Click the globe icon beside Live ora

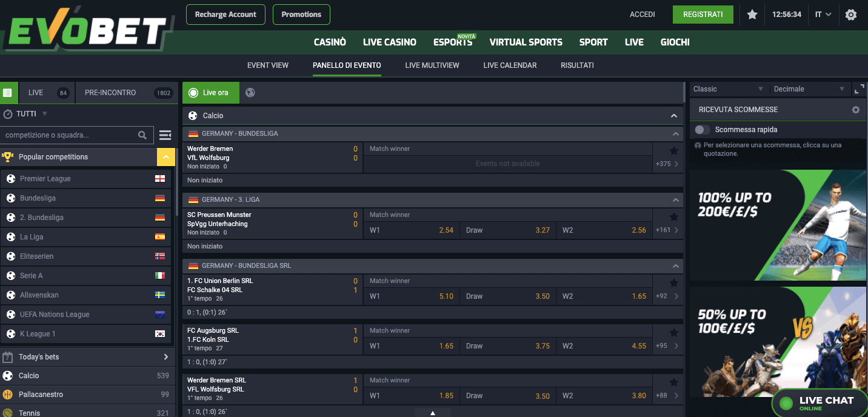click(x=249, y=92)
